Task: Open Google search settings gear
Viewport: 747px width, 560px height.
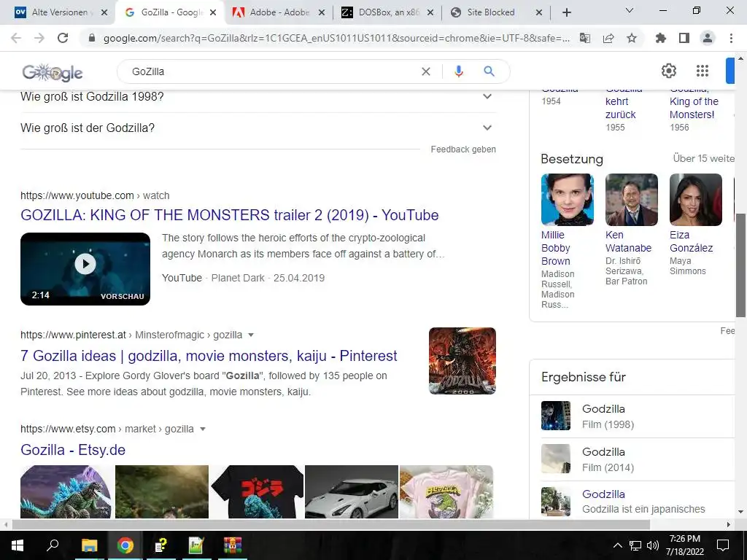Action: pyautogui.click(x=669, y=71)
